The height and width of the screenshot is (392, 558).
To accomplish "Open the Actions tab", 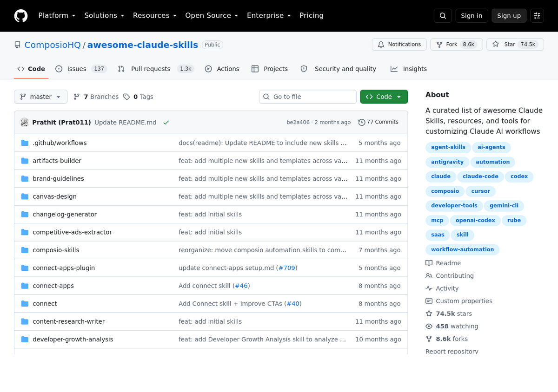I will pyautogui.click(x=222, y=69).
